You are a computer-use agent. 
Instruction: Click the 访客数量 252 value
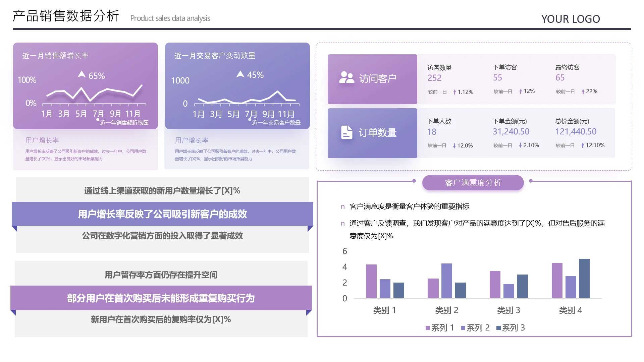point(434,78)
